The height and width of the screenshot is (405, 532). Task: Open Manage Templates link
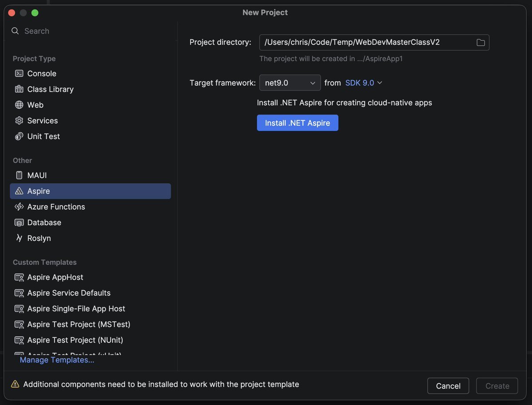pyautogui.click(x=57, y=360)
